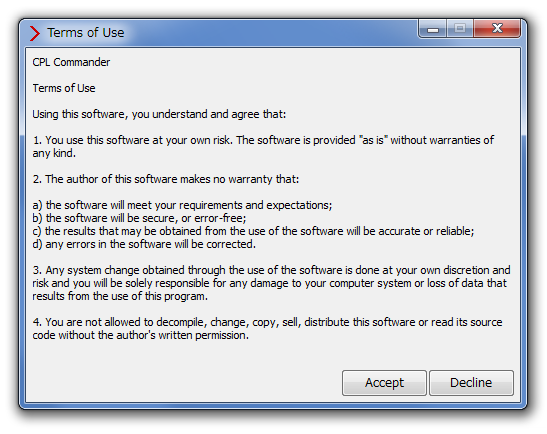Decline the terms of use
Screen dimensions: 547x434
(471, 383)
